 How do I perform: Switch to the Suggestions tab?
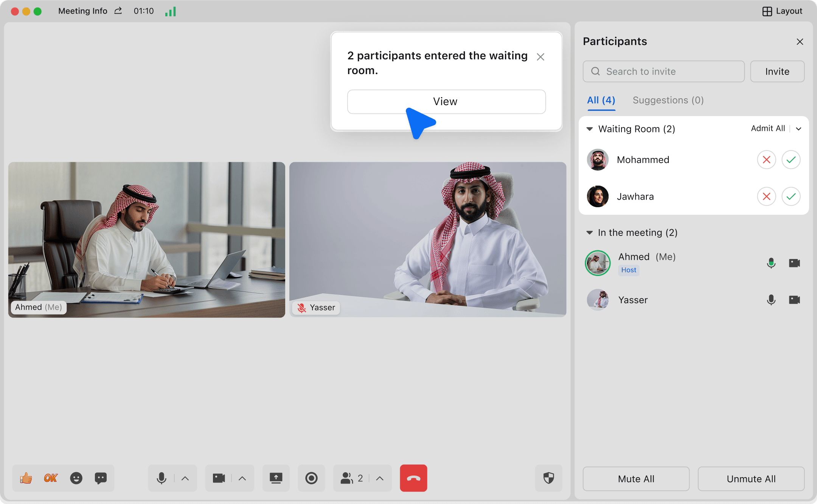668,100
